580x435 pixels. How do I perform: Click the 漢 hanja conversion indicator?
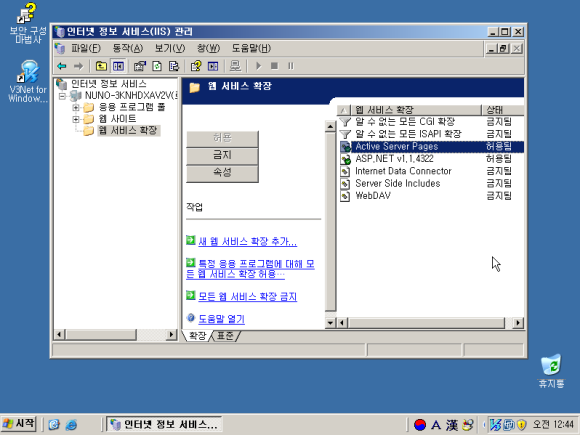click(452, 425)
